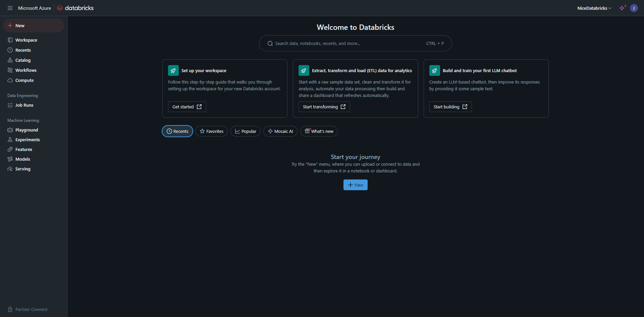
Task: Click the Data Engineering section label
Action: pyautogui.click(x=23, y=96)
